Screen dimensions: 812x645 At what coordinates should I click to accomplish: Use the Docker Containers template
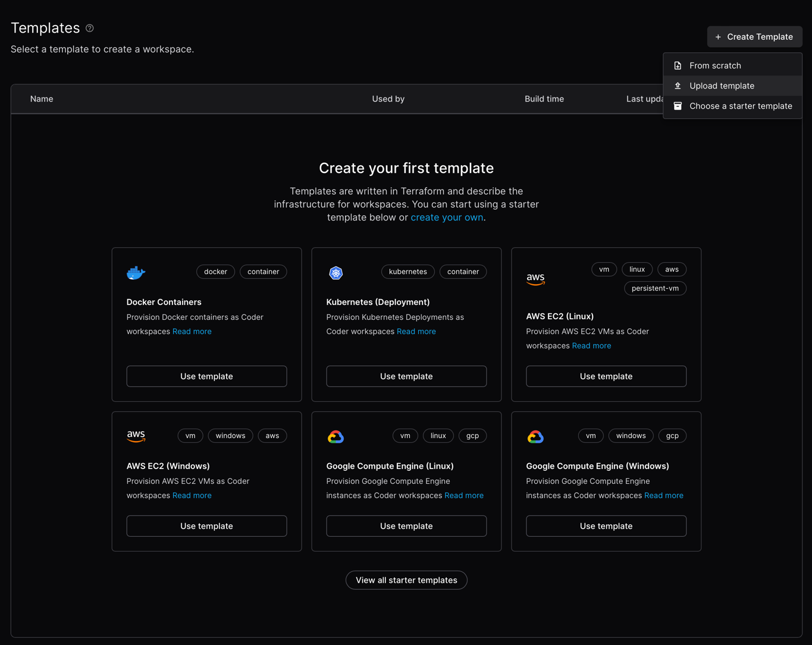(x=206, y=376)
